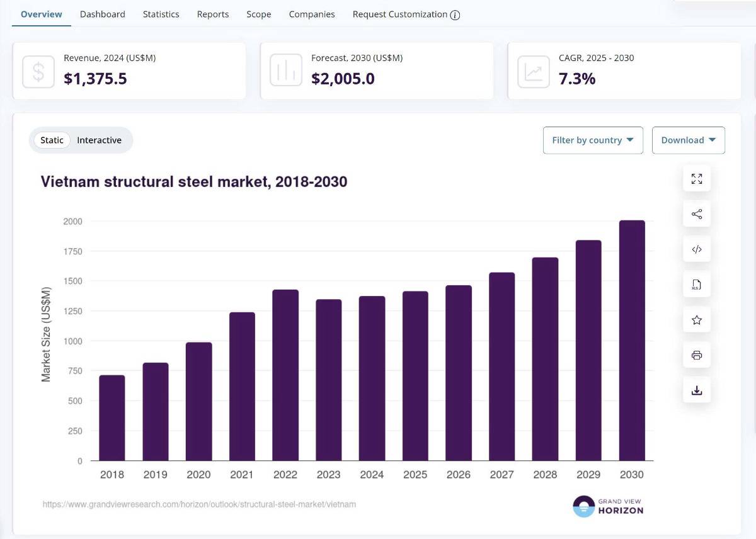This screenshot has height=539, width=756.
Task: Click the print chart icon
Action: pyautogui.click(x=697, y=355)
